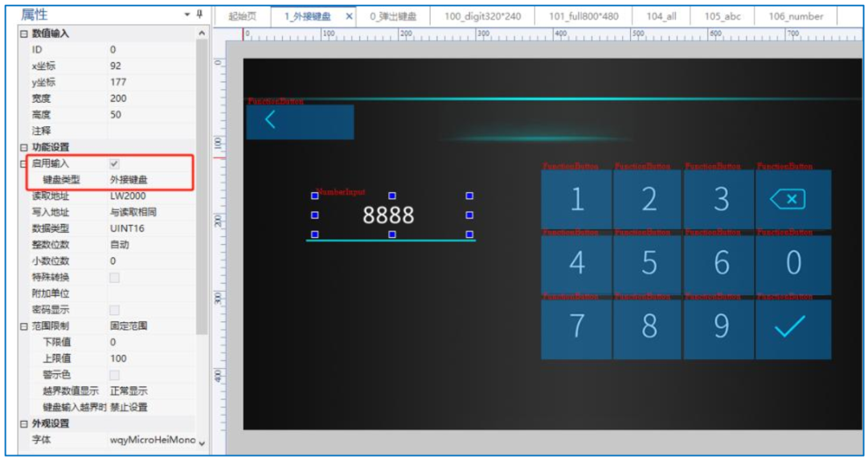Click the pin icon of properties panel
Screen dimensions: 868x462
[x=200, y=14]
